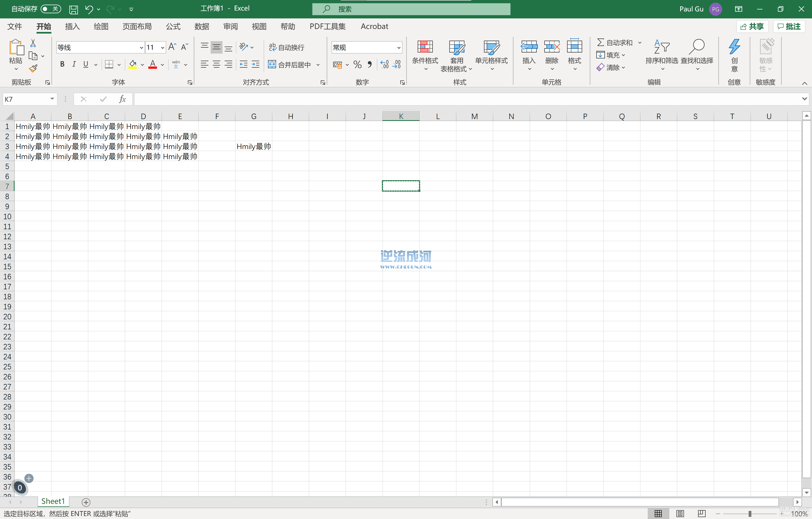Click the Share button
Screen dimensions: 812x519
752,26
